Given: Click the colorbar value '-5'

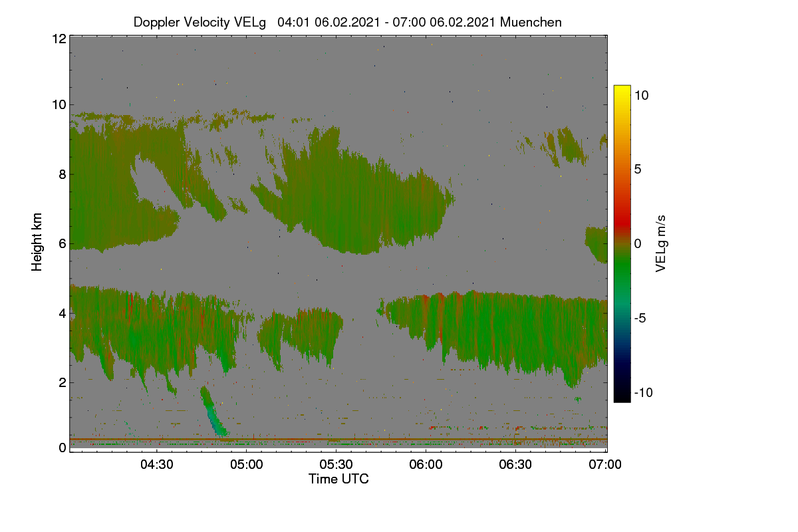Looking at the screenshot, I should [640, 318].
